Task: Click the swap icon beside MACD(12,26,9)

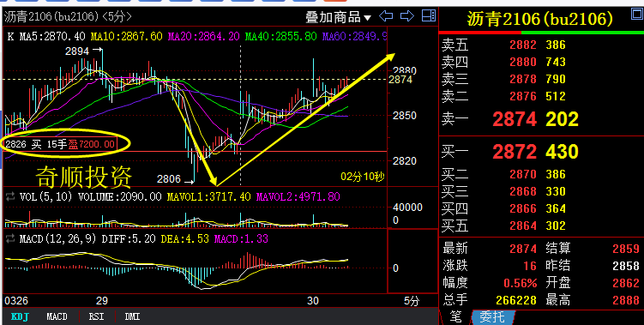Action: pyautogui.click(x=10, y=238)
